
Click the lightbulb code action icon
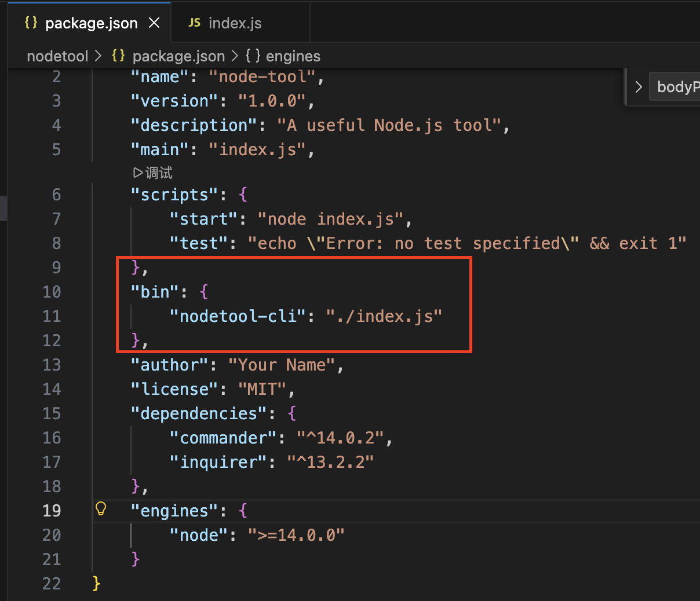tap(101, 509)
